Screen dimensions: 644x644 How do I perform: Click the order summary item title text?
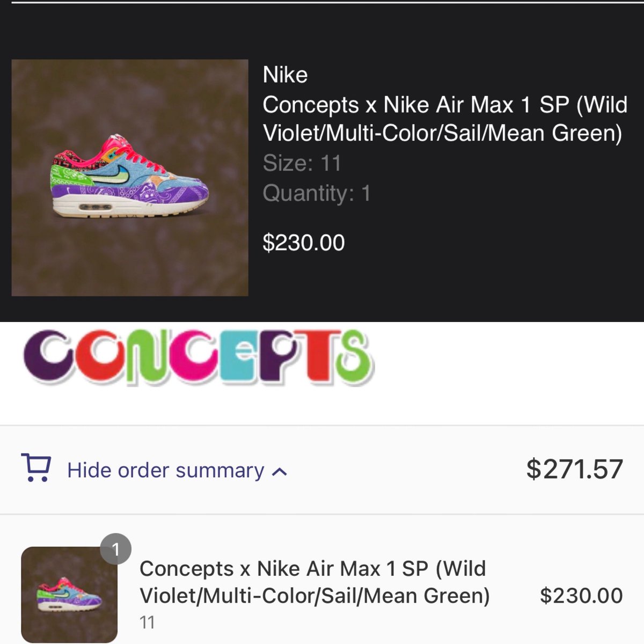click(x=314, y=582)
